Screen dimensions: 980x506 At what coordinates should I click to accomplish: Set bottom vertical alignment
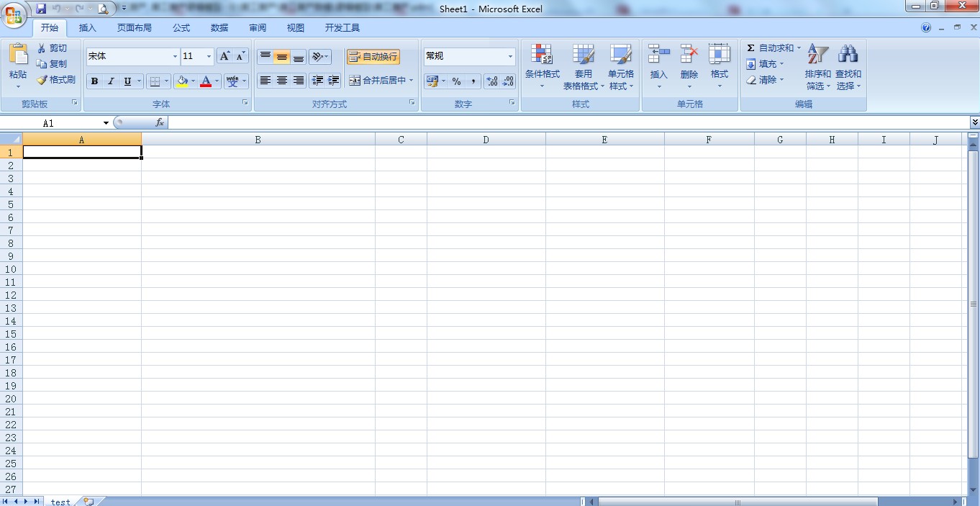point(299,57)
